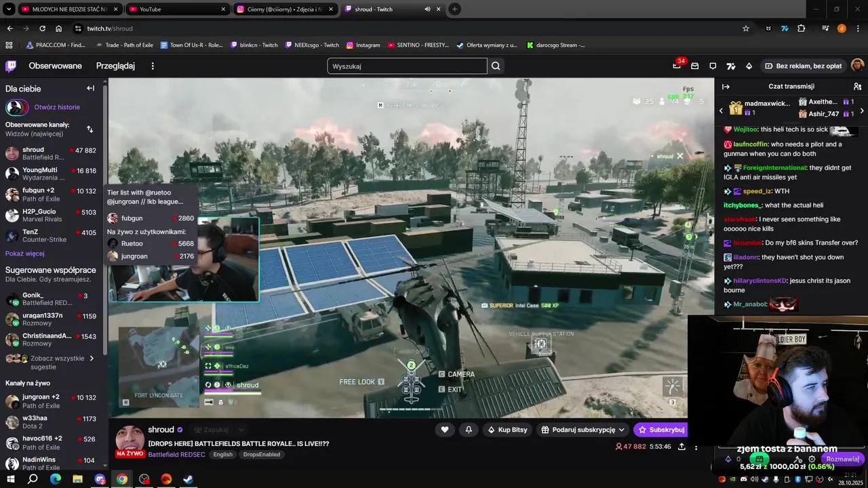868x488 pixels.
Task: Collapse the stream chat panel arrow
Action: 726,87
